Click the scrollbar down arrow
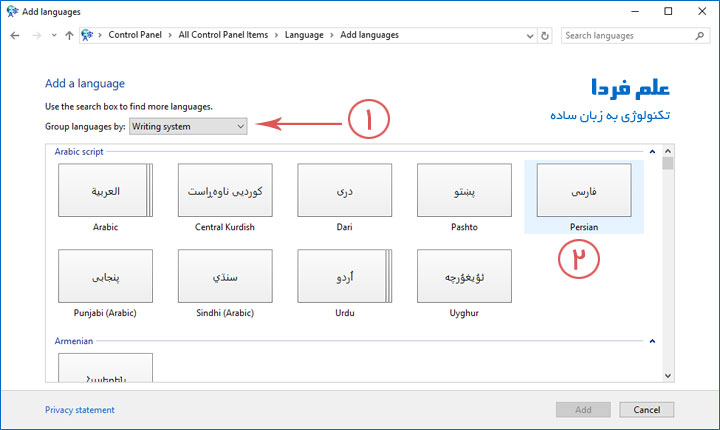Viewport: 720px width, 430px height. pyautogui.click(x=667, y=375)
